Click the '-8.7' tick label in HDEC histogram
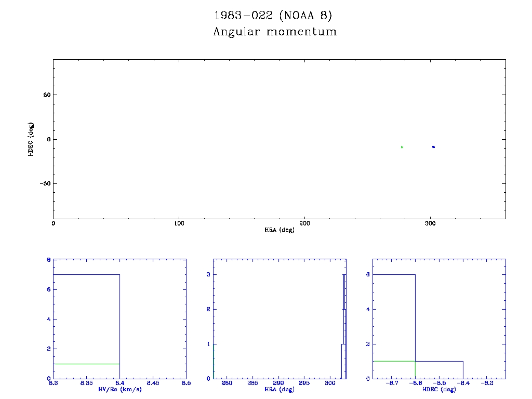 coord(392,383)
